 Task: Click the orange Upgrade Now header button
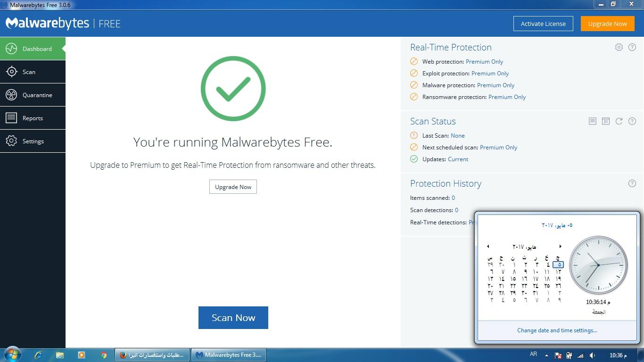(607, 24)
